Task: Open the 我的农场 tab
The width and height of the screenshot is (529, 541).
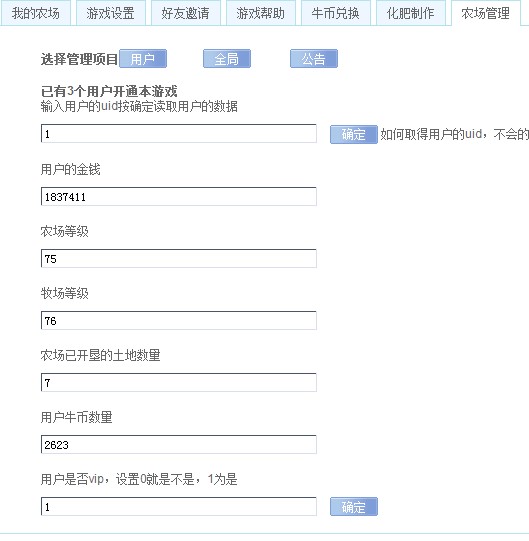Action: (x=36, y=13)
